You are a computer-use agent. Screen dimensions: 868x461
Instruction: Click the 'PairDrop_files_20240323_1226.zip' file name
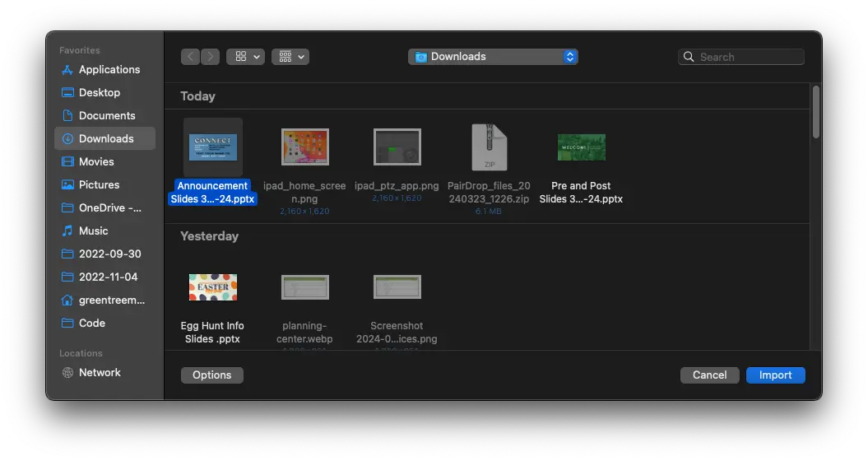click(x=489, y=193)
